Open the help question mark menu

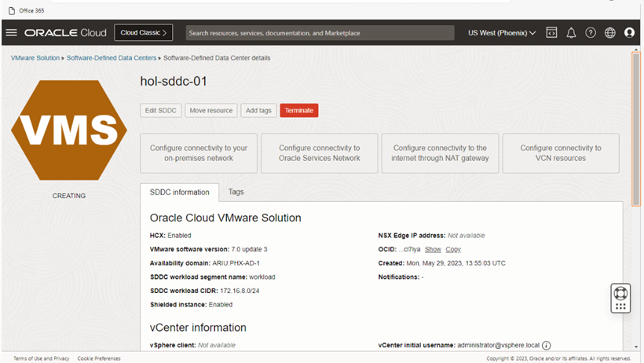[591, 32]
